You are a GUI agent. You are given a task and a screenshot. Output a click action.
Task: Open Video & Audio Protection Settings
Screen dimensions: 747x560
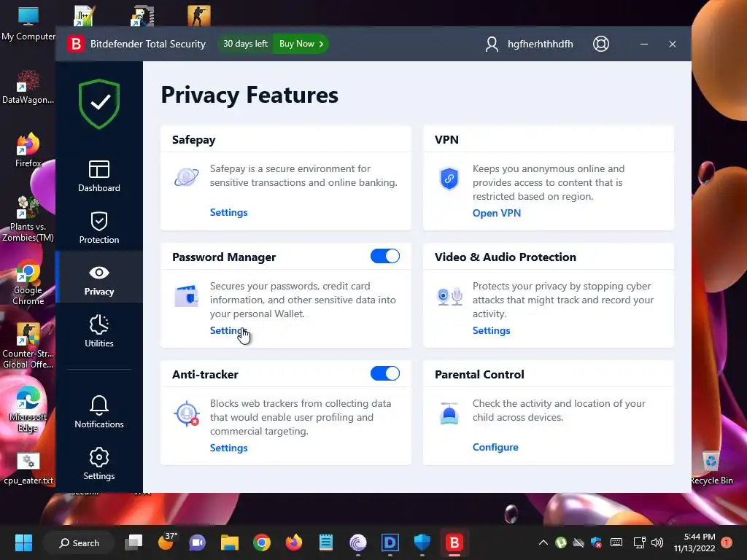pyautogui.click(x=491, y=330)
